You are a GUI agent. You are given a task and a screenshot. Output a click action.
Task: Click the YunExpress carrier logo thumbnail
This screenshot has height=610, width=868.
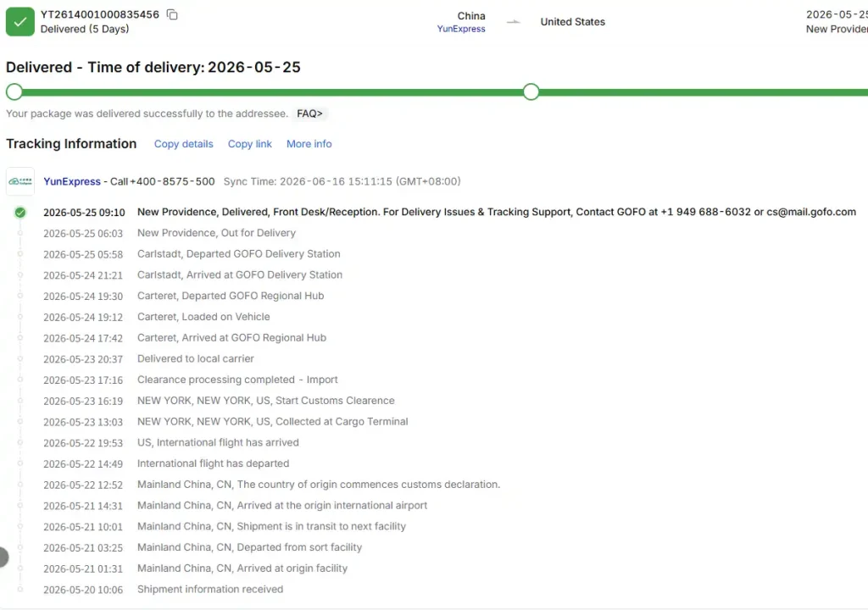20,181
